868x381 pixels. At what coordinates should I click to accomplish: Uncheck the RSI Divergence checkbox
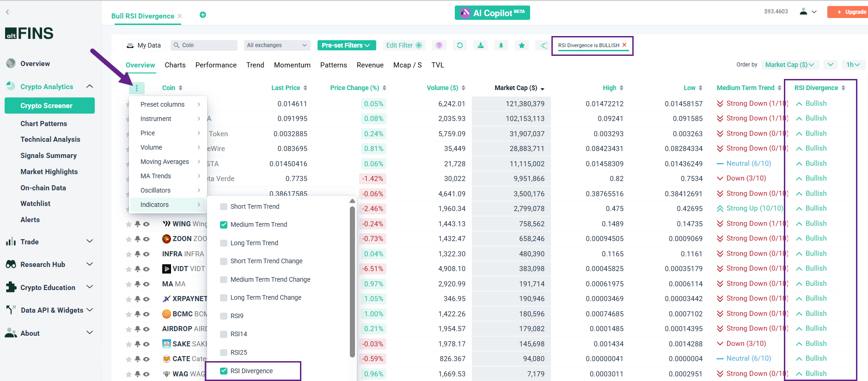tap(224, 371)
